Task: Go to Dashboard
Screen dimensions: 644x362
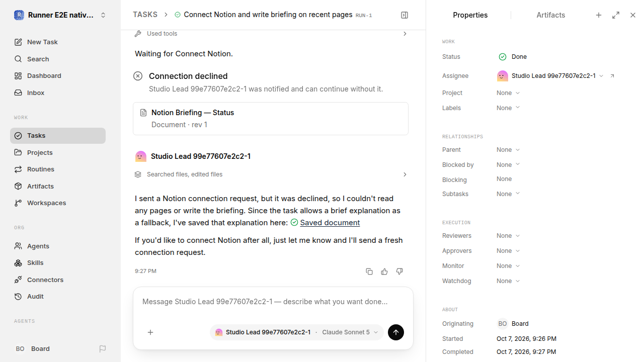Action: pos(58,76)
